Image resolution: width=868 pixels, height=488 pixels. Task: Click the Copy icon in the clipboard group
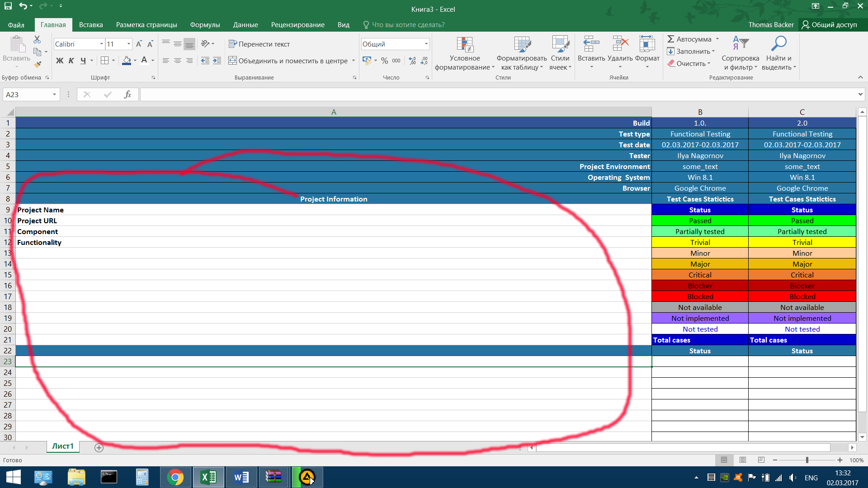click(38, 52)
